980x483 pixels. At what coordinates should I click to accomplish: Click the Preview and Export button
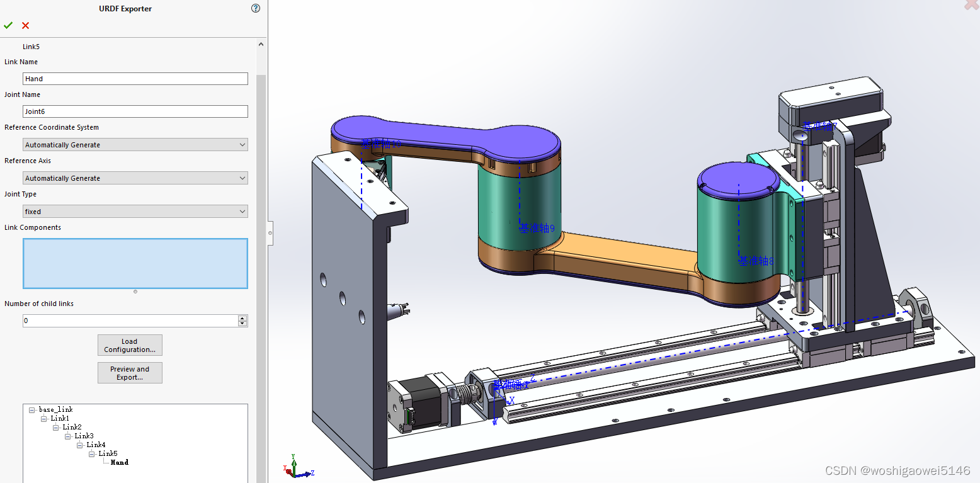click(130, 373)
